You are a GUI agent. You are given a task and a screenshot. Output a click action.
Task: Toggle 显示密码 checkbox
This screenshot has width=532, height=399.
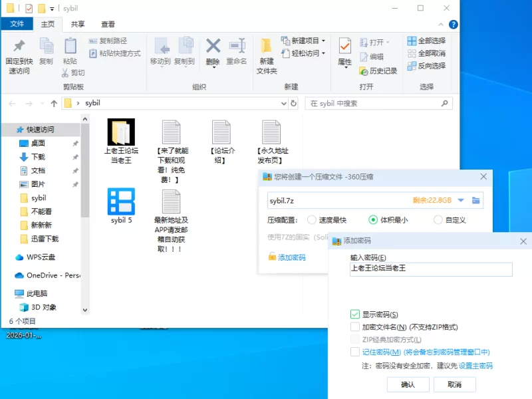point(355,315)
